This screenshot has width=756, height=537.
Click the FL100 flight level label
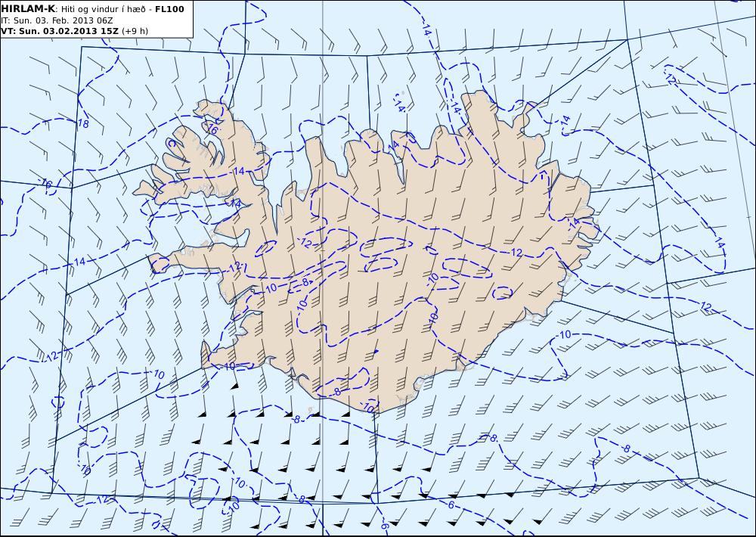[169, 9]
